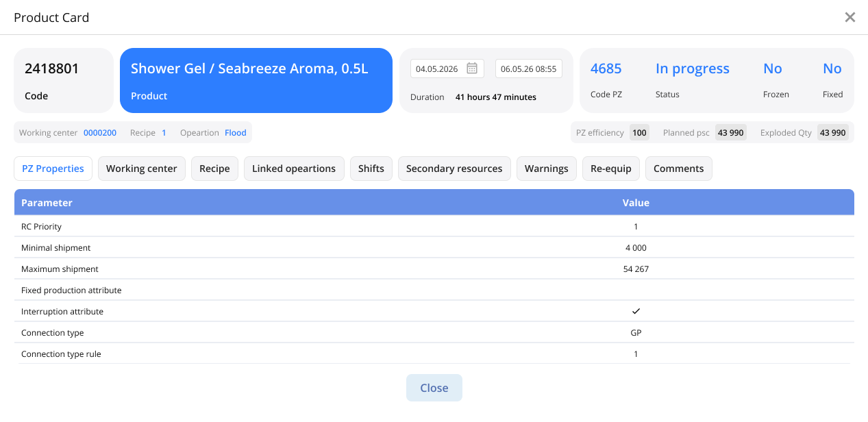
Task: Open the Comments tab
Action: pos(679,169)
